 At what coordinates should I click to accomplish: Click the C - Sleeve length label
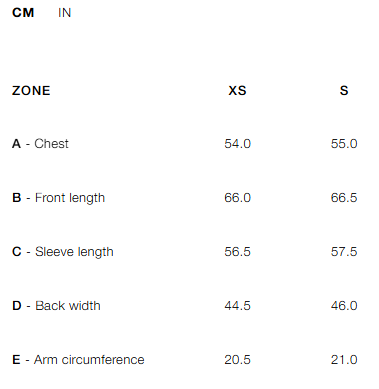click(63, 252)
